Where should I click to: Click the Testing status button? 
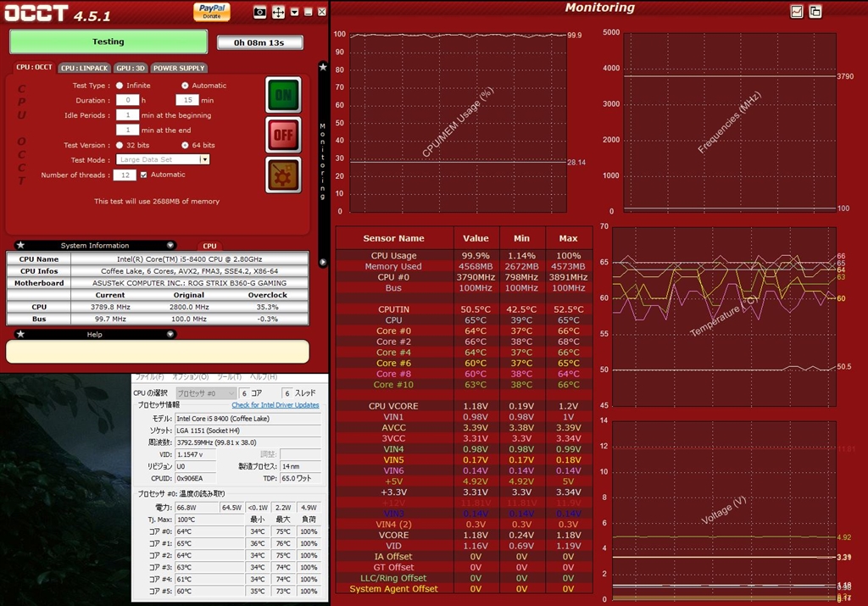(108, 42)
